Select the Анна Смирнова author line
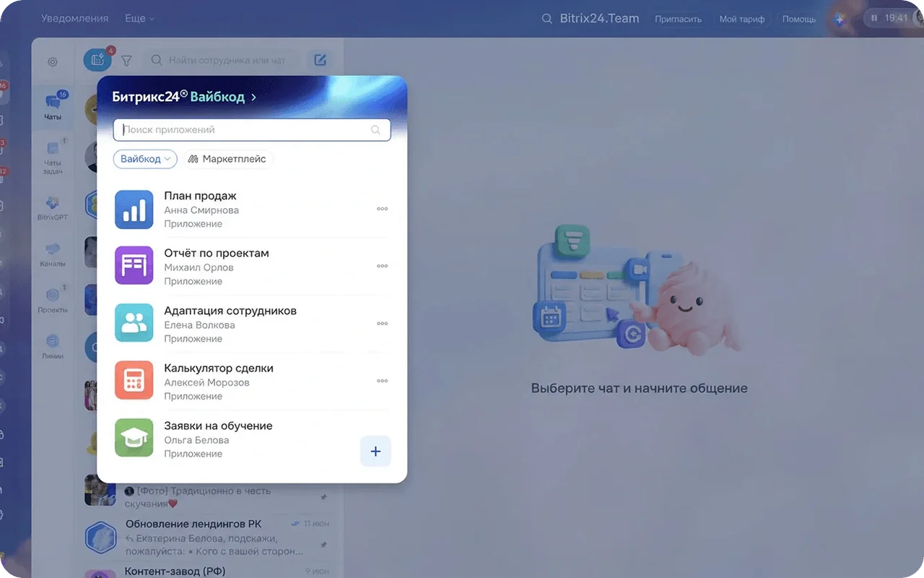924x578 pixels. point(201,210)
